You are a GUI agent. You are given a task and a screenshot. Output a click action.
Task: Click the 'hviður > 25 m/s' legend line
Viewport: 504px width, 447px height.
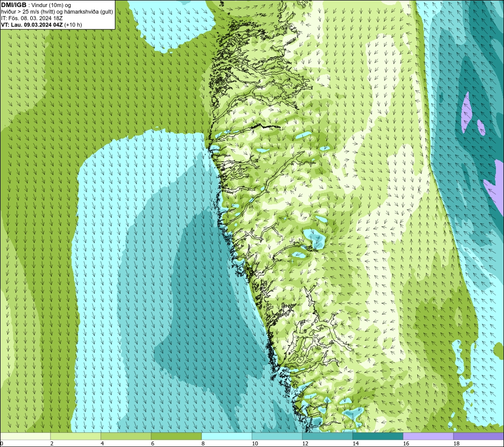click(x=57, y=12)
